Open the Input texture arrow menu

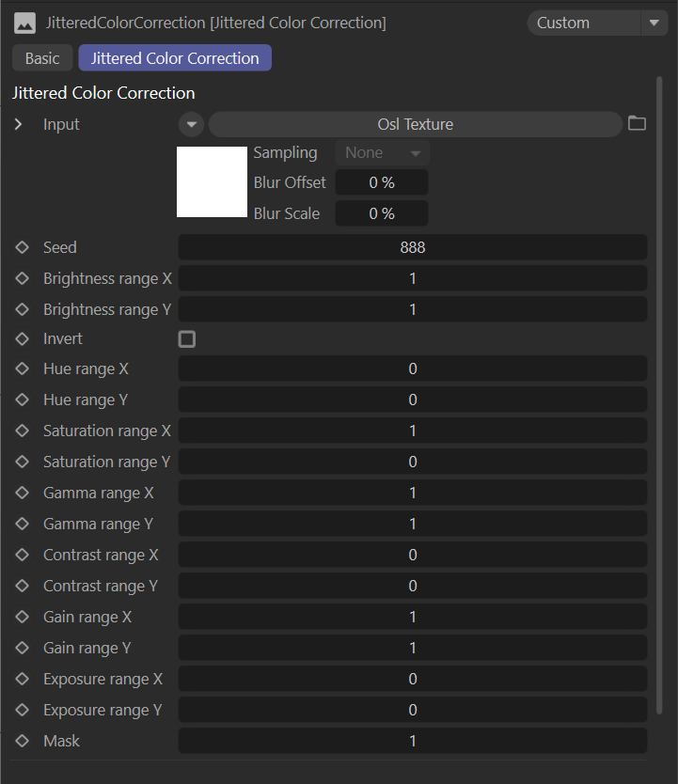191,124
